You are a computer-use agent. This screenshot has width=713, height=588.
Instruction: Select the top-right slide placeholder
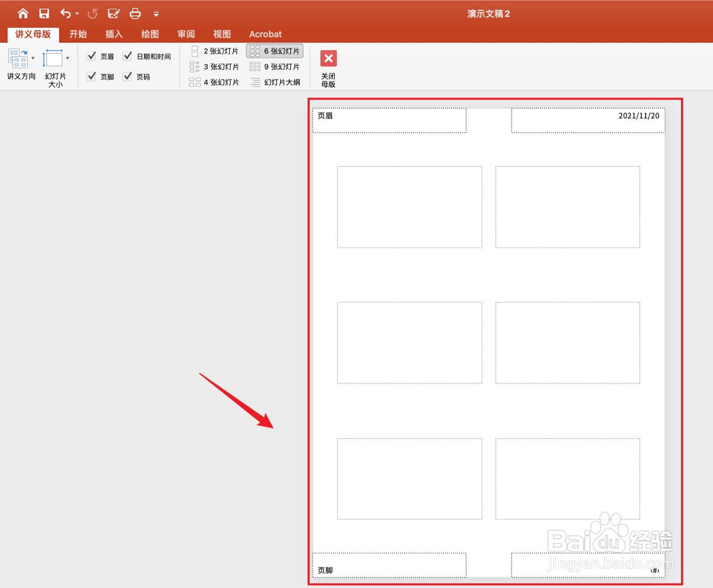click(568, 207)
